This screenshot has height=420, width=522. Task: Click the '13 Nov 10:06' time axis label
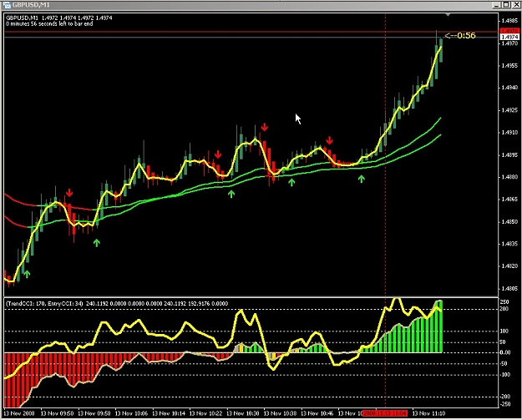131,413
